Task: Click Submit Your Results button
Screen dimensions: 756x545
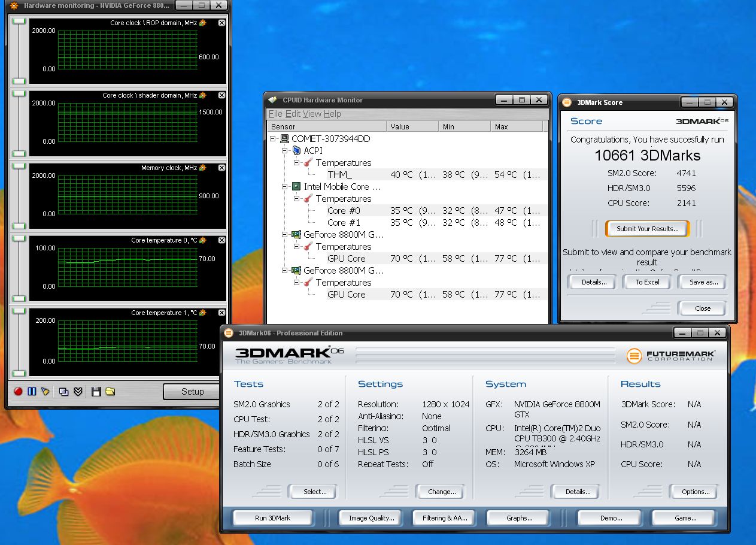Action: coord(648,229)
